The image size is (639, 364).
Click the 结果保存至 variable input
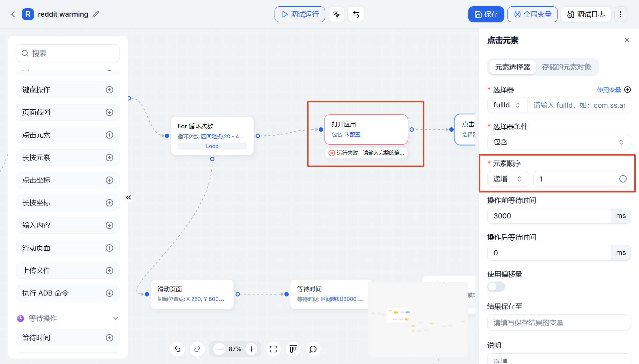(x=559, y=322)
